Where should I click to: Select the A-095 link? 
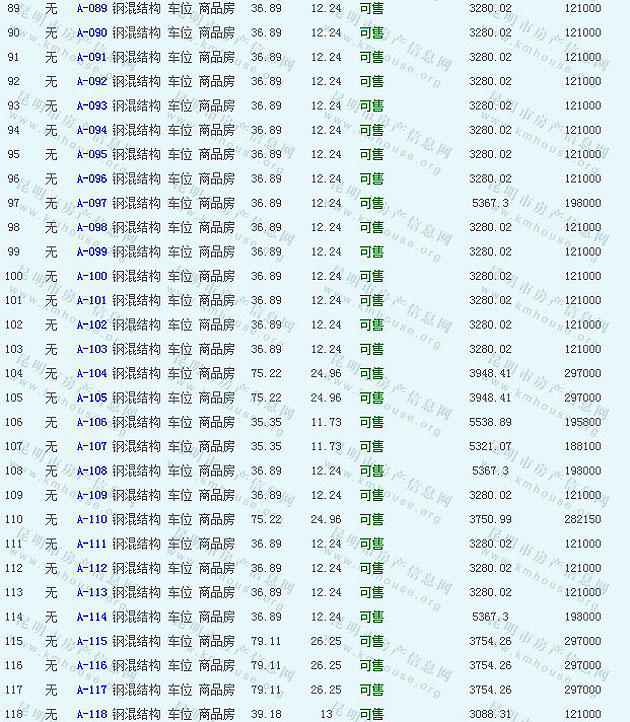point(91,154)
